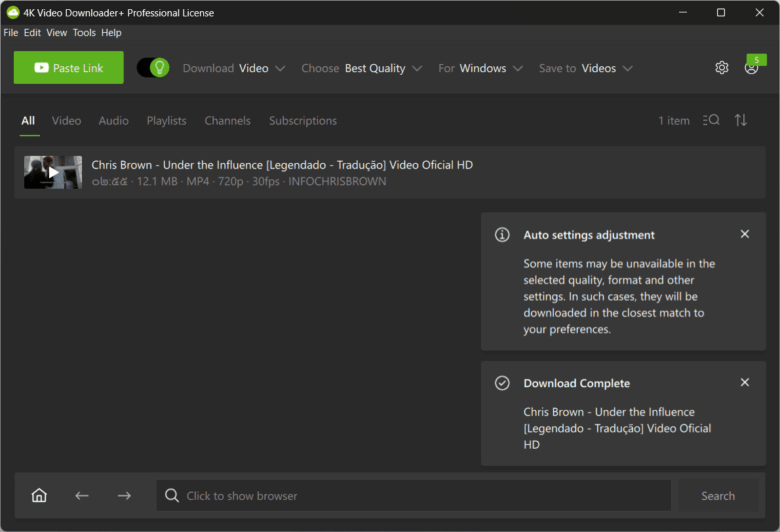This screenshot has height=532, width=780.
Task: Switch to the Subscriptions tab
Action: [303, 121]
